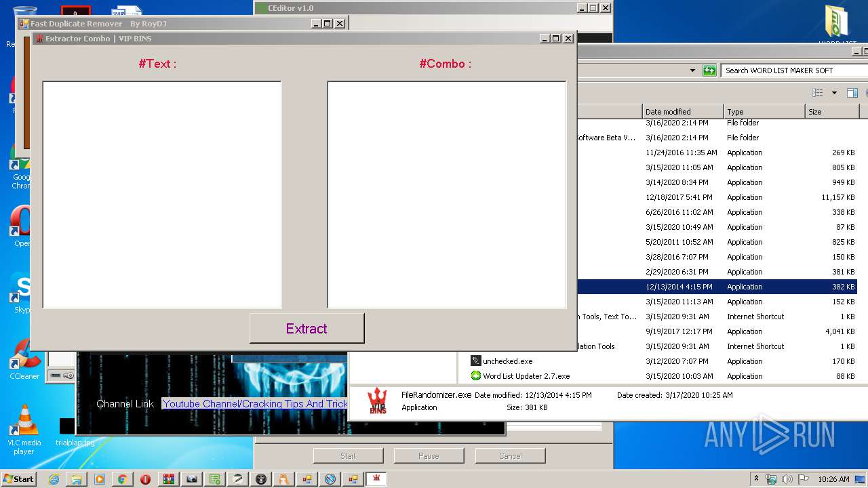Screen dimensions: 868x488
Task: Minimize the Fast Duplicate Remover window
Action: tap(316, 24)
